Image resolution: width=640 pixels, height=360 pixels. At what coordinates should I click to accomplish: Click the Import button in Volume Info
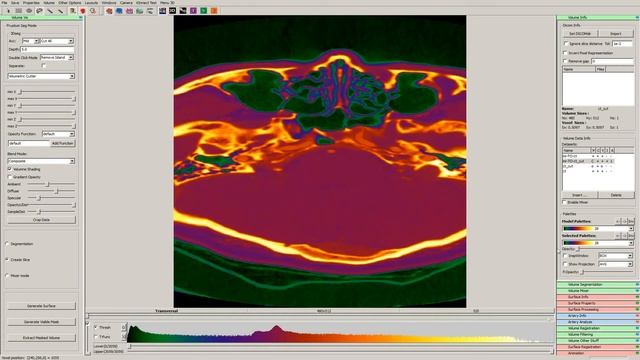tap(616, 33)
